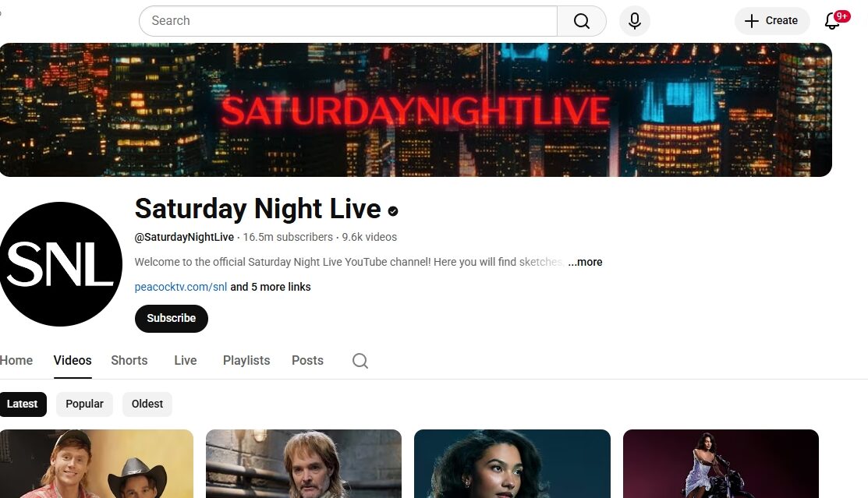868x498 pixels.
Task: Search this channel with magnifier icon
Action: pos(360,361)
